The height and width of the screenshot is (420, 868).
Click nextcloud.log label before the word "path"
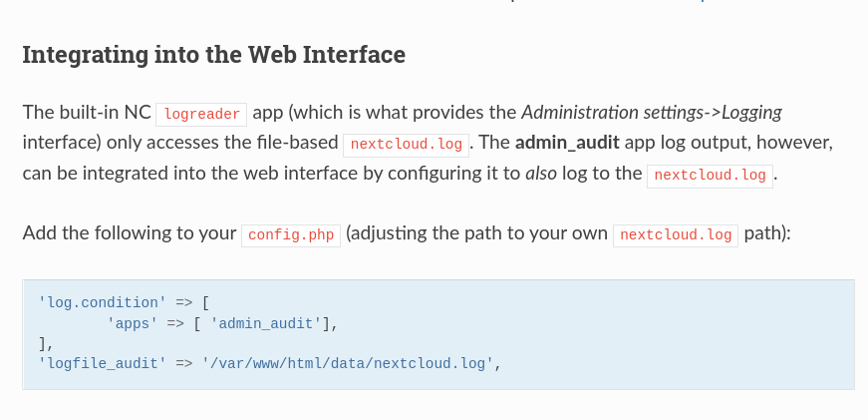[x=676, y=235]
